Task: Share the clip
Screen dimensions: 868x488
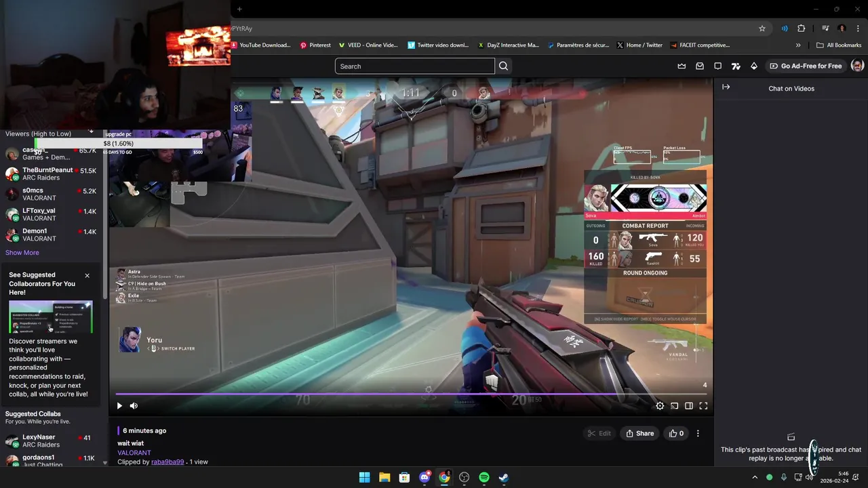Action: point(639,433)
